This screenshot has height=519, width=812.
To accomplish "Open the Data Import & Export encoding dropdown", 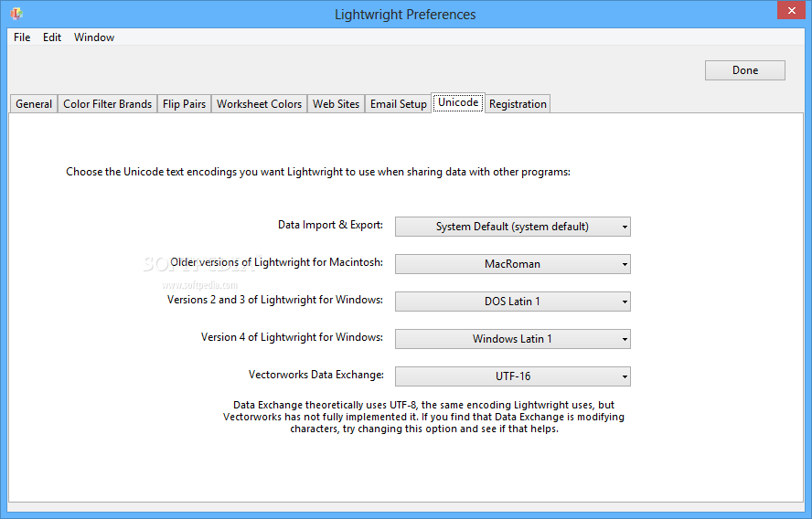I will [513, 227].
